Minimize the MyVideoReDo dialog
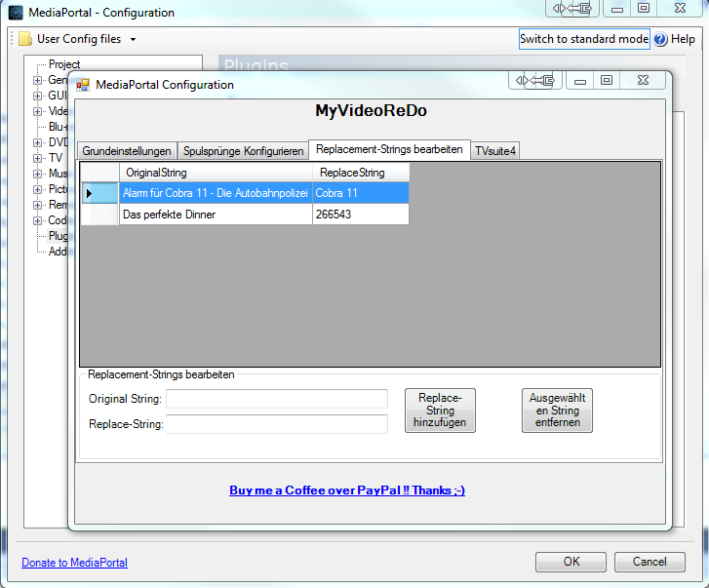This screenshot has height=588, width=709. [580, 81]
